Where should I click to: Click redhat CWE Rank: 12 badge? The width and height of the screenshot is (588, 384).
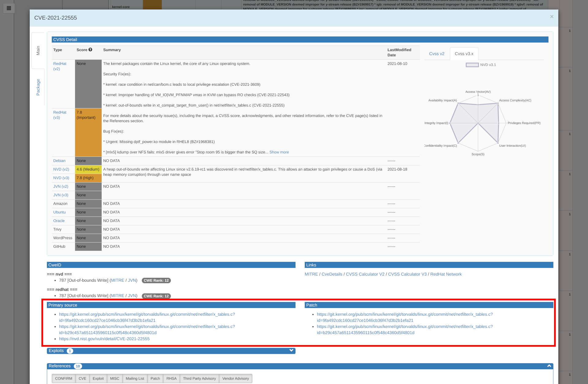[x=156, y=296]
